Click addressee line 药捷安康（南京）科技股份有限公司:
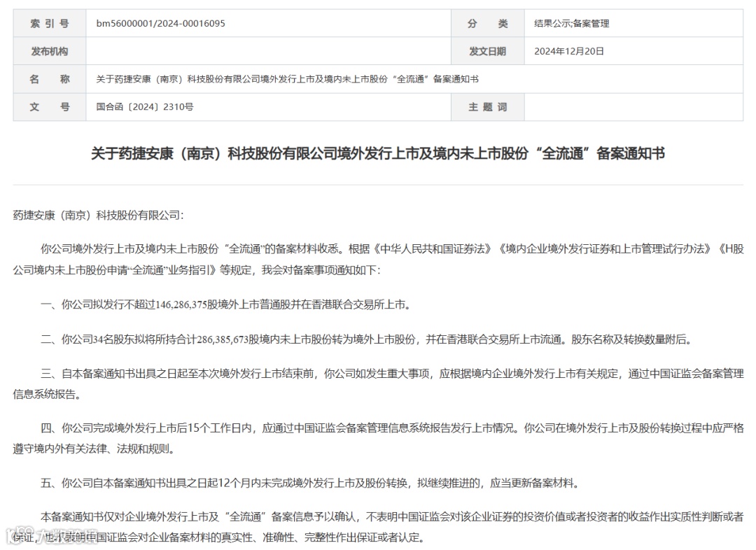Viewport: 756px width, 550px height. [99, 216]
